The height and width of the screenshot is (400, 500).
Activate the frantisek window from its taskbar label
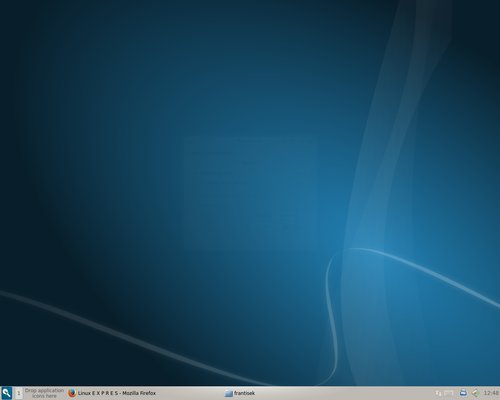click(x=244, y=393)
